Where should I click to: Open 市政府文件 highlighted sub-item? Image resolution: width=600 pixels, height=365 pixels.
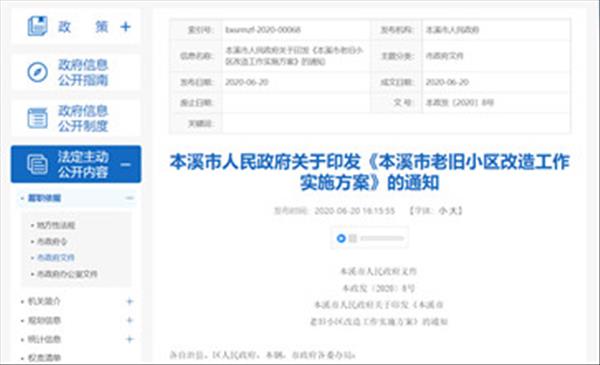pyautogui.click(x=55, y=257)
